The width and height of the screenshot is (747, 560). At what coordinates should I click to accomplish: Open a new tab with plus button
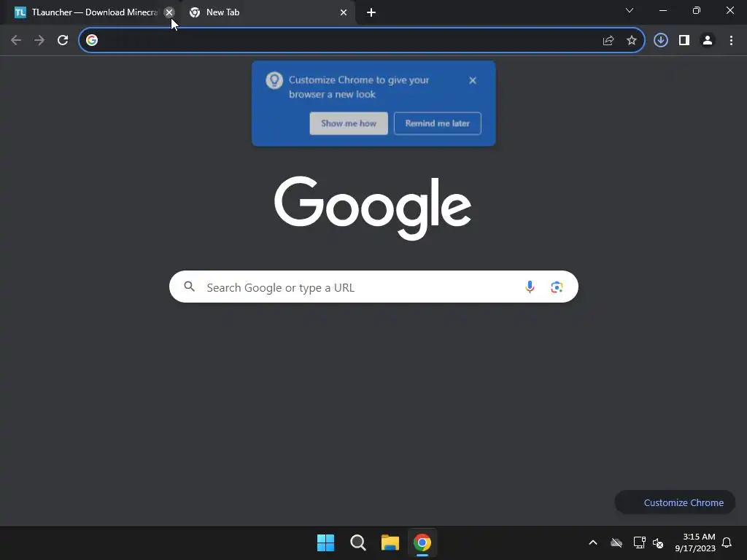click(x=371, y=12)
